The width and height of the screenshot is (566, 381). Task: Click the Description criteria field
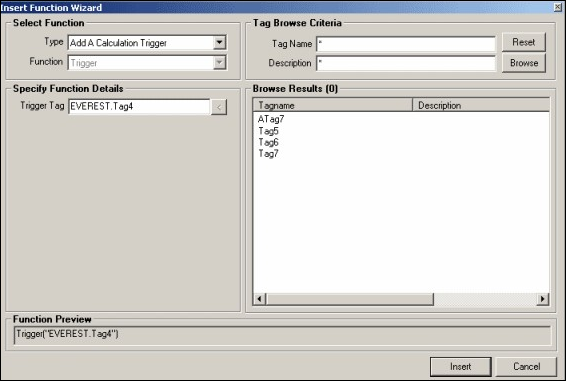[x=406, y=64]
